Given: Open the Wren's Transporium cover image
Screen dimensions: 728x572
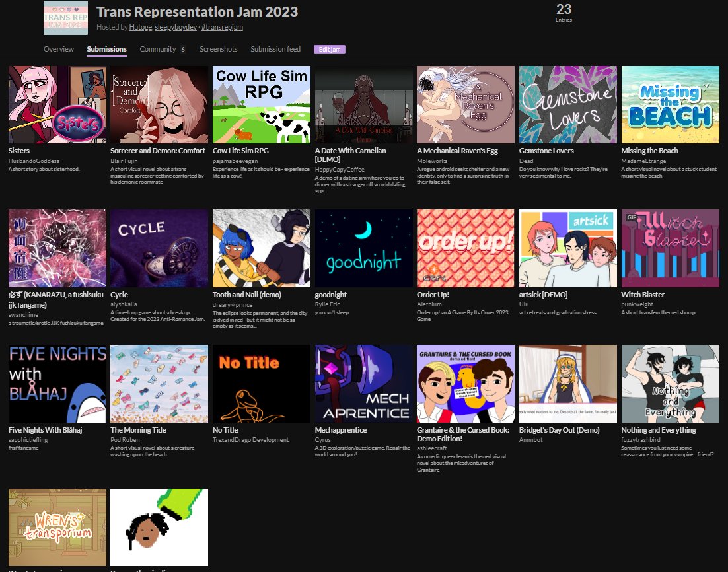Looking at the screenshot, I should 57,528.
